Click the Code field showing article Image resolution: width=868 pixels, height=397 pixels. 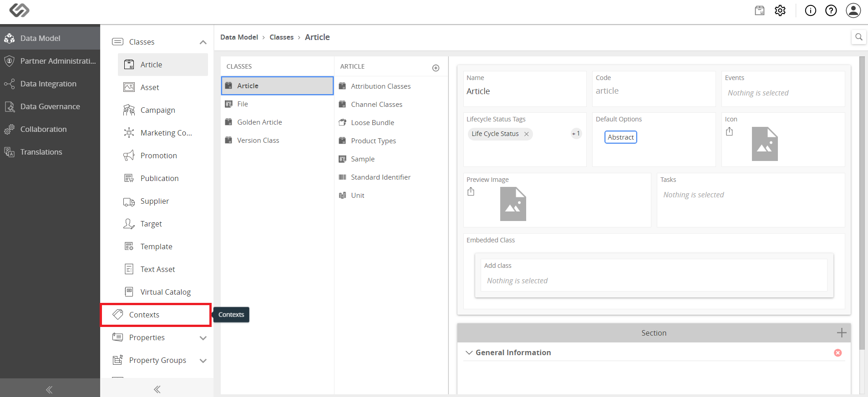[654, 89]
